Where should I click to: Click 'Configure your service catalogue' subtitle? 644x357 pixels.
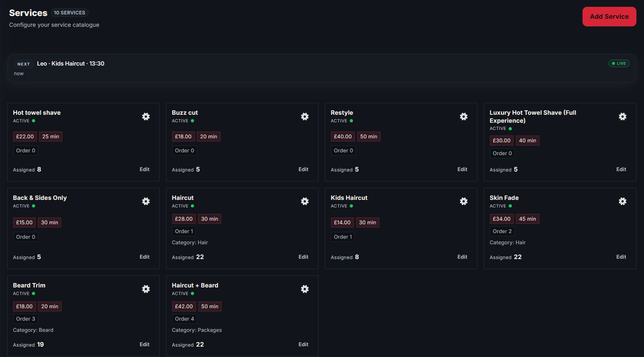coord(54,25)
